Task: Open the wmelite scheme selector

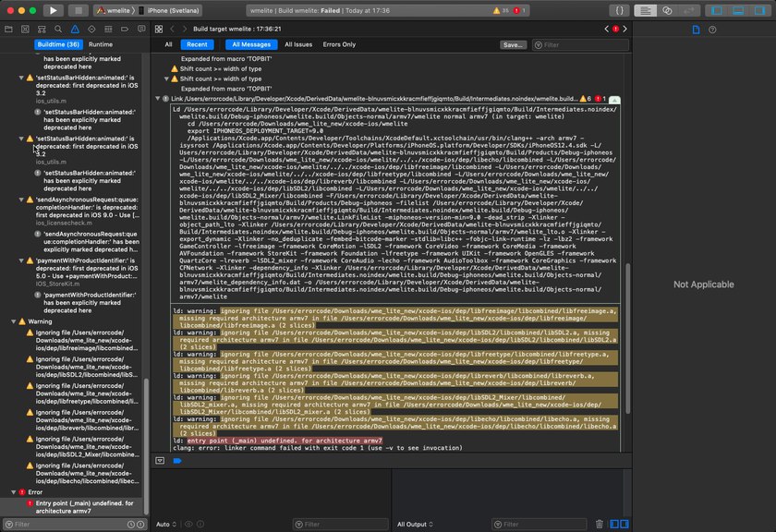Action: point(115,10)
